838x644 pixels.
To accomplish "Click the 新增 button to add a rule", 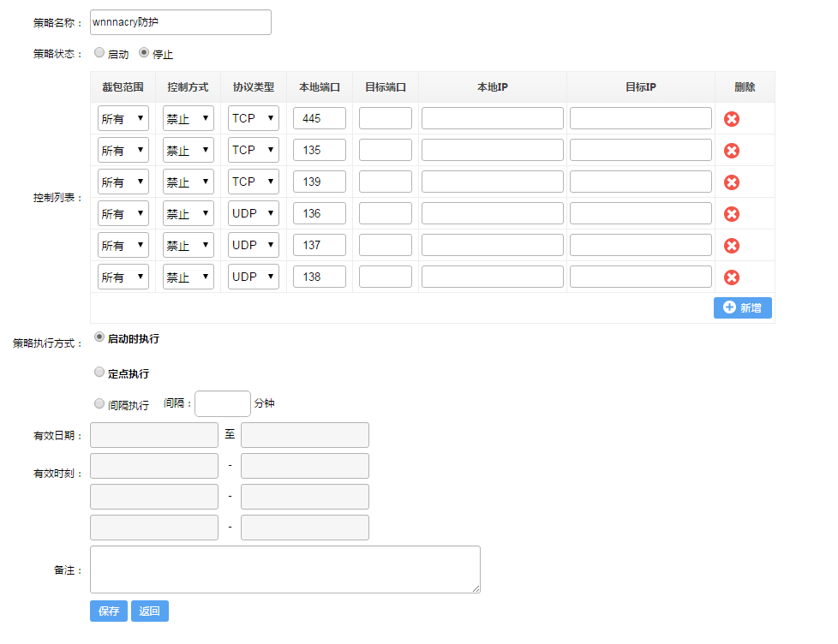I will pyautogui.click(x=742, y=307).
